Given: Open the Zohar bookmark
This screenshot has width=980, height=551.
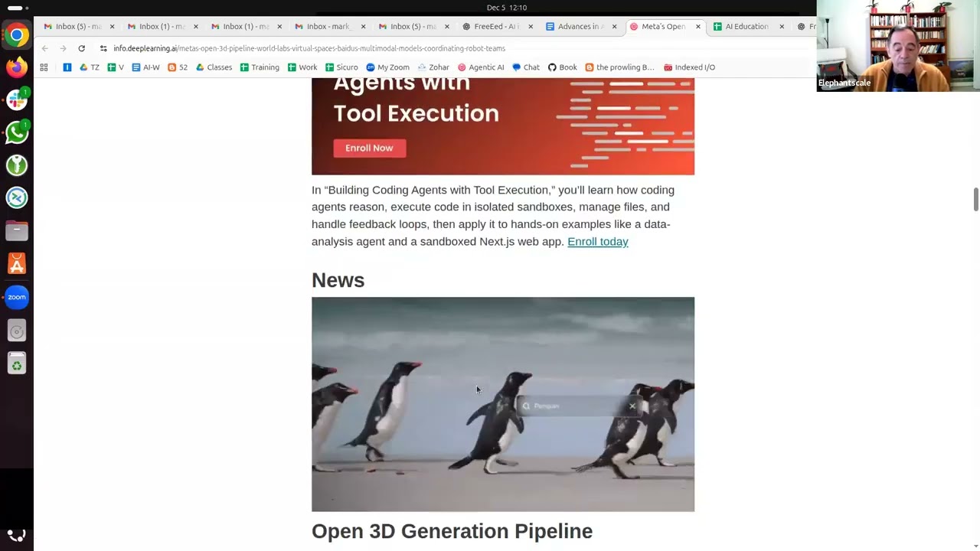Looking at the screenshot, I should click(x=433, y=67).
